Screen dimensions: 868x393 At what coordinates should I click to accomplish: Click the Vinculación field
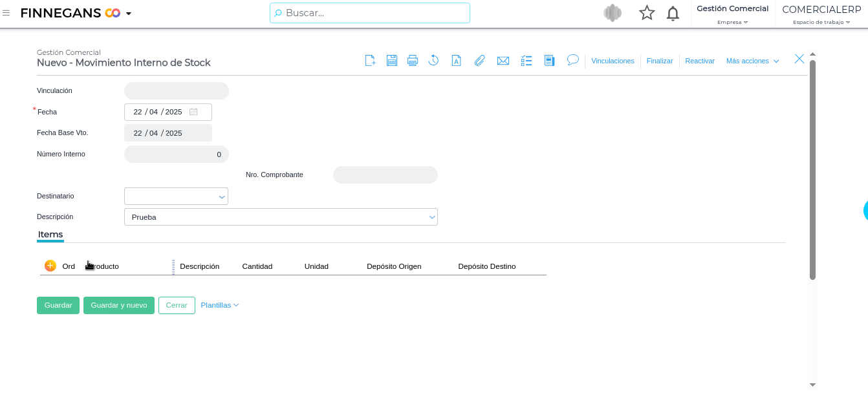coord(177,90)
